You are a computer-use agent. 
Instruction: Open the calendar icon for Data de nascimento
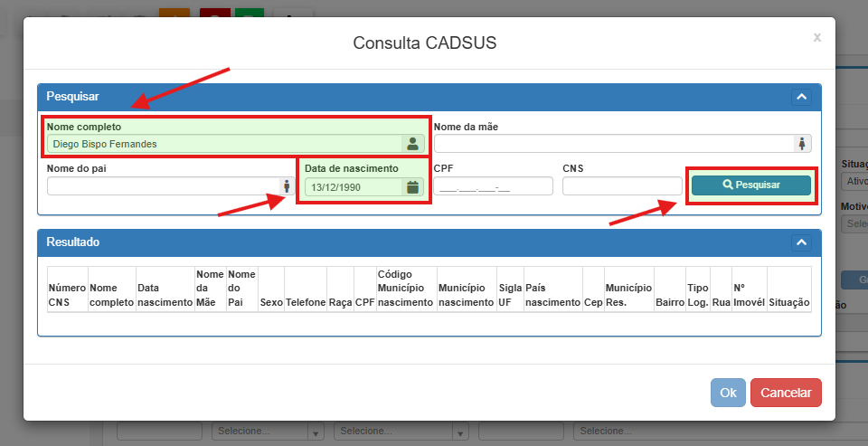coord(412,187)
